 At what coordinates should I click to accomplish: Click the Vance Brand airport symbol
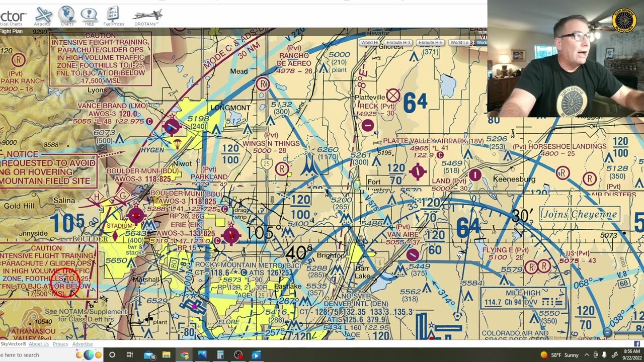(x=172, y=127)
